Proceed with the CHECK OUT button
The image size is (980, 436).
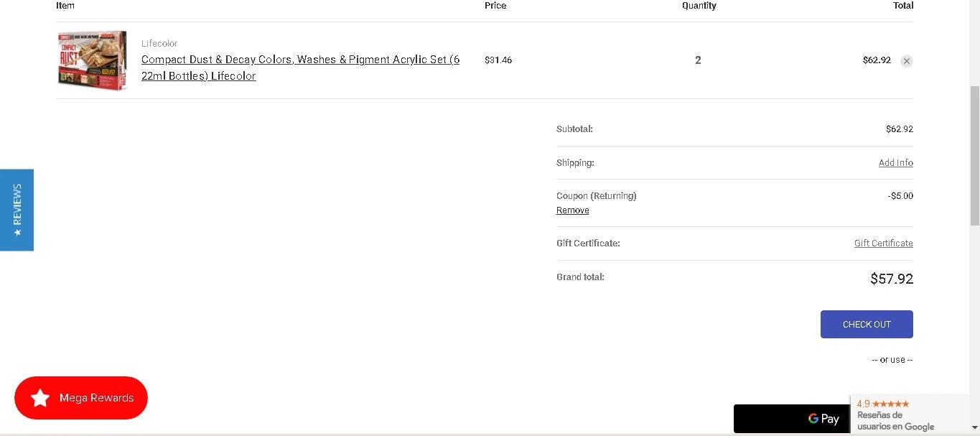pyautogui.click(x=867, y=325)
